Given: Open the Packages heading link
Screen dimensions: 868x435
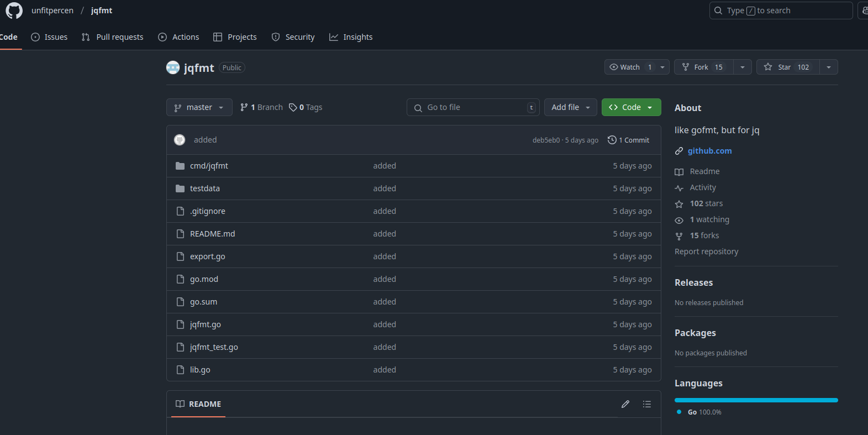Looking at the screenshot, I should 695,333.
